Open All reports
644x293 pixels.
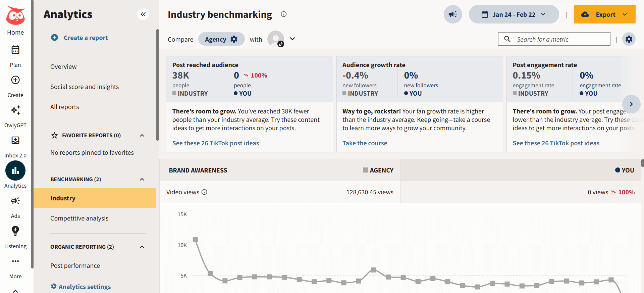click(x=65, y=107)
